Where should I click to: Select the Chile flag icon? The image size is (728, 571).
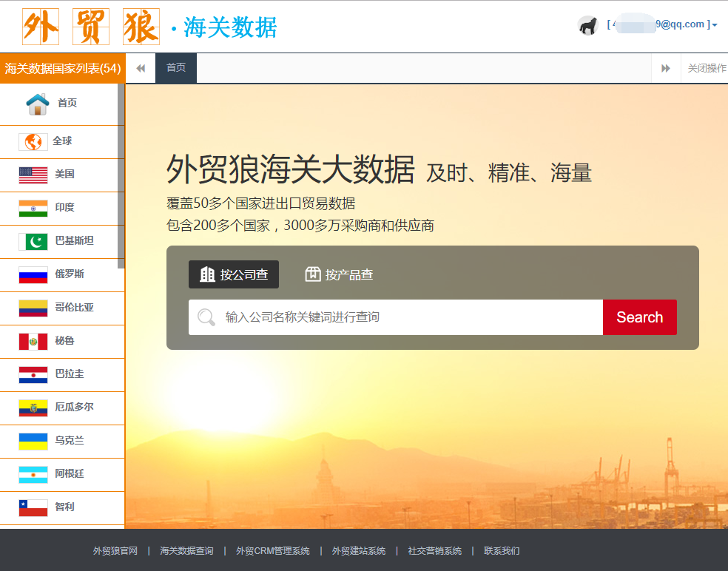[33, 507]
